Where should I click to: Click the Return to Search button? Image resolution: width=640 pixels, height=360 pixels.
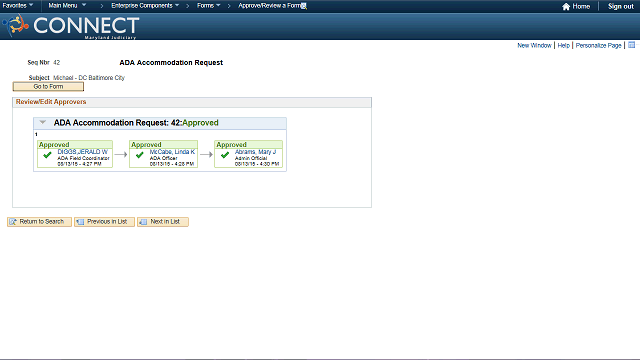coord(39,222)
